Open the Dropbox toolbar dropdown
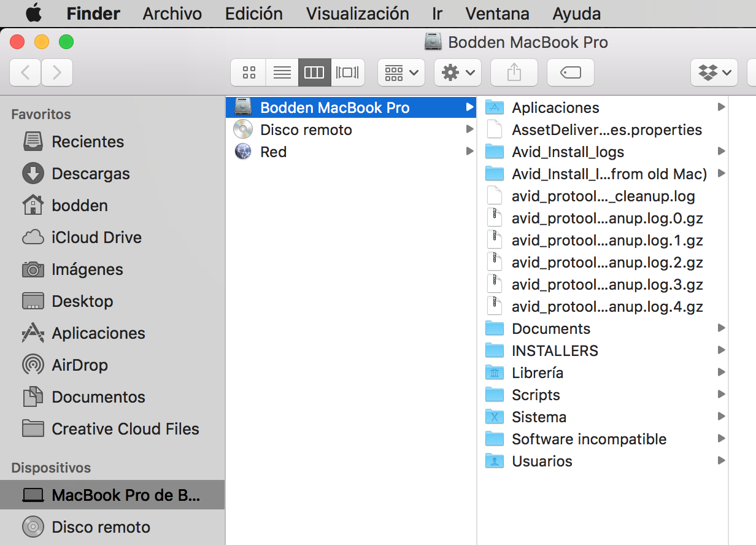Image resolution: width=756 pixels, height=545 pixels. pos(714,72)
